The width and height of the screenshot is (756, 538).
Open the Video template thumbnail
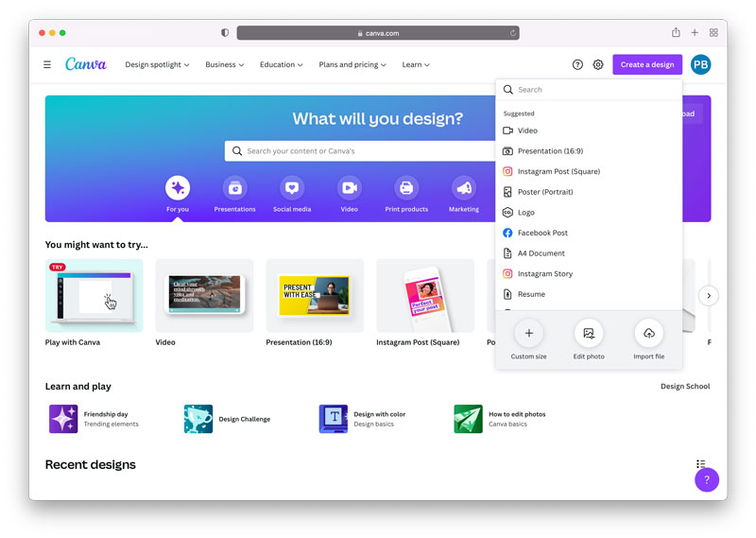point(204,296)
